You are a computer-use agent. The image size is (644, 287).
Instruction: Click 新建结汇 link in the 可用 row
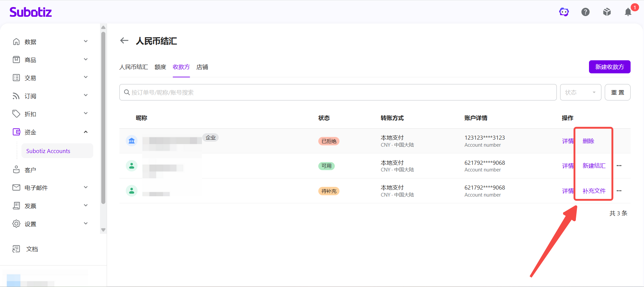[594, 166]
